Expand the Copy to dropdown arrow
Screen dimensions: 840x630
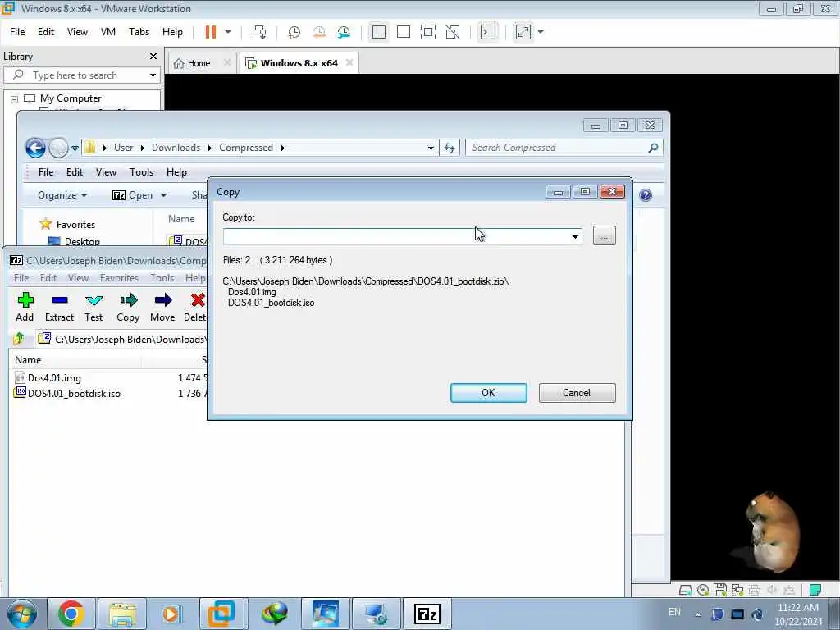(x=575, y=236)
